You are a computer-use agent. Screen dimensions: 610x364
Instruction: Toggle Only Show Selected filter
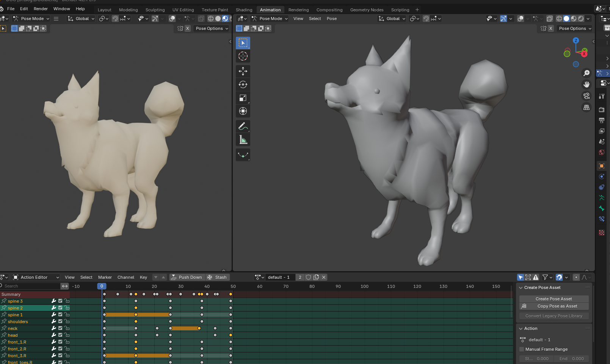point(521,277)
